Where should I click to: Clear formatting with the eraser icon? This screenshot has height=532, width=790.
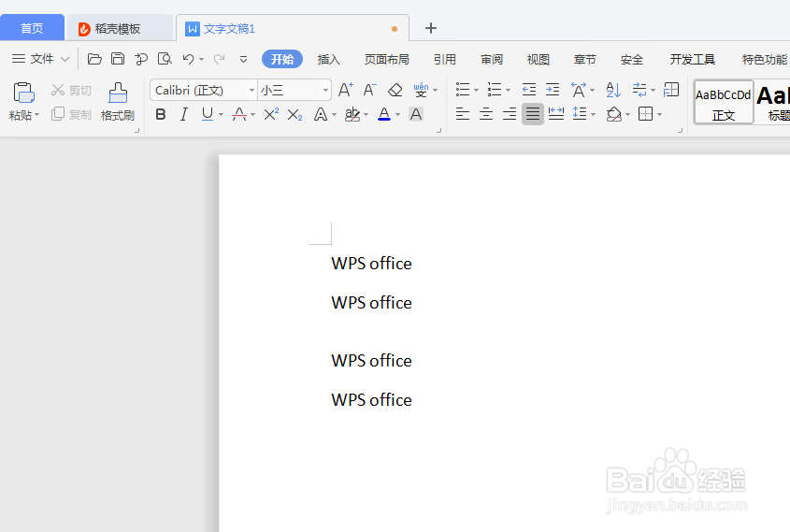click(395, 90)
